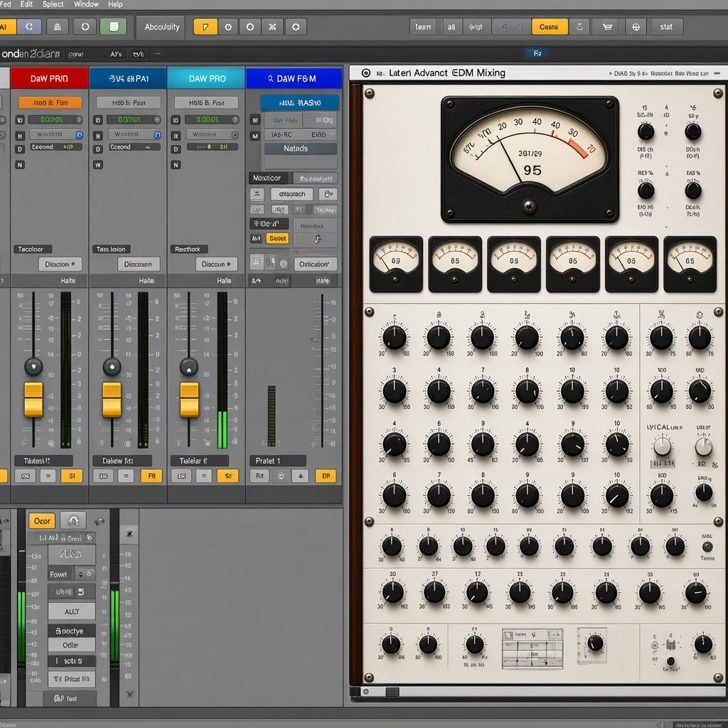The height and width of the screenshot is (728, 728).
Task: Toggle the yellow DR button in the Pratet 1 strip
Action: (x=326, y=476)
